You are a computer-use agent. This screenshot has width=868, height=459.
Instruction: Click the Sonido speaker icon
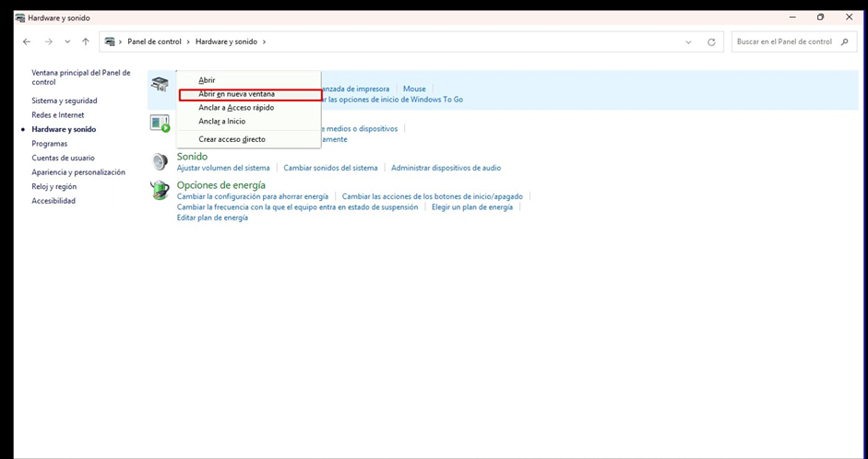pyautogui.click(x=161, y=161)
